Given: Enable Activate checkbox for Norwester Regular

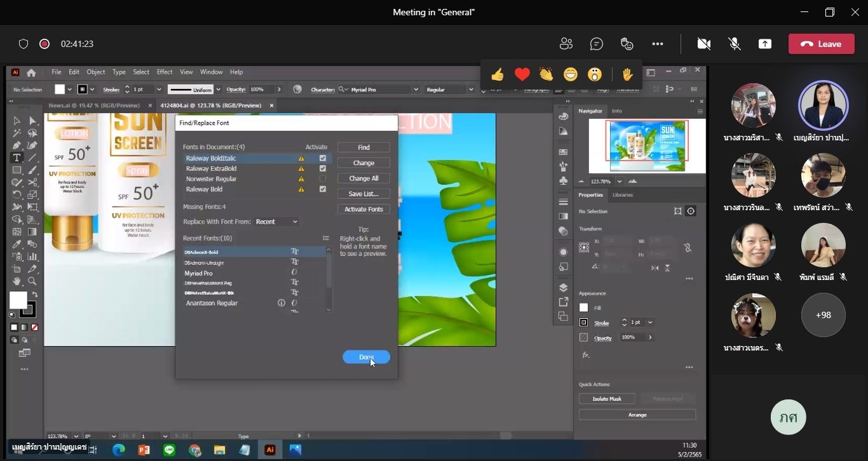Looking at the screenshot, I should coord(323,178).
